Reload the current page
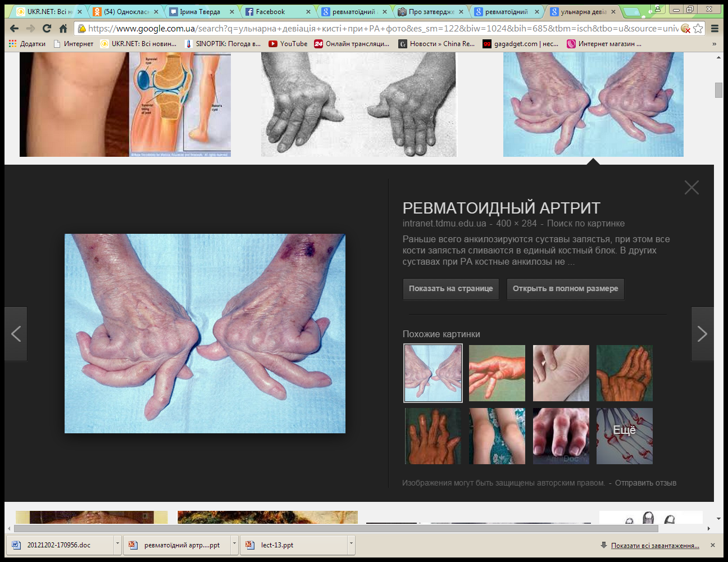This screenshot has width=728, height=562. [x=47, y=29]
